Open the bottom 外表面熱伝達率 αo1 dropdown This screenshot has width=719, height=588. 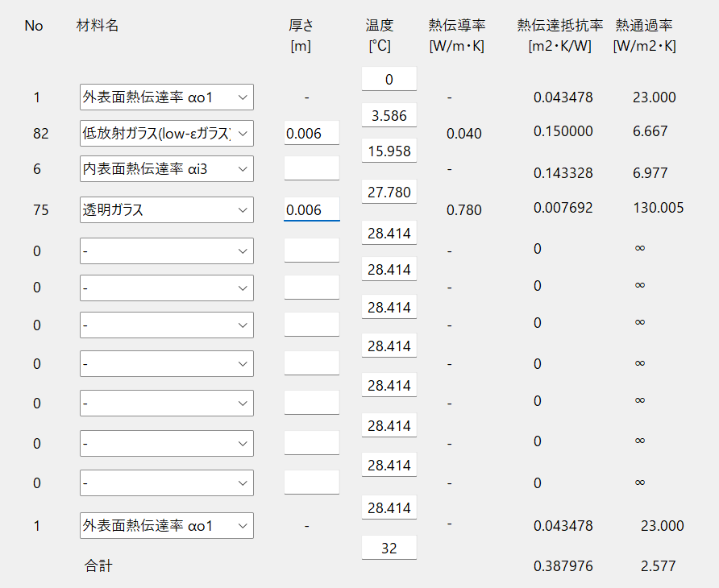tap(167, 526)
